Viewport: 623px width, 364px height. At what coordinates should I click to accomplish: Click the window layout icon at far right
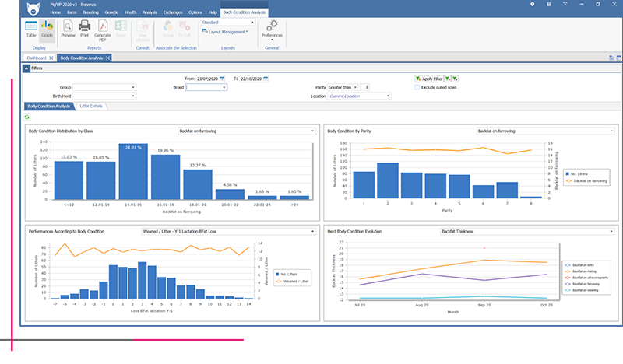618,58
